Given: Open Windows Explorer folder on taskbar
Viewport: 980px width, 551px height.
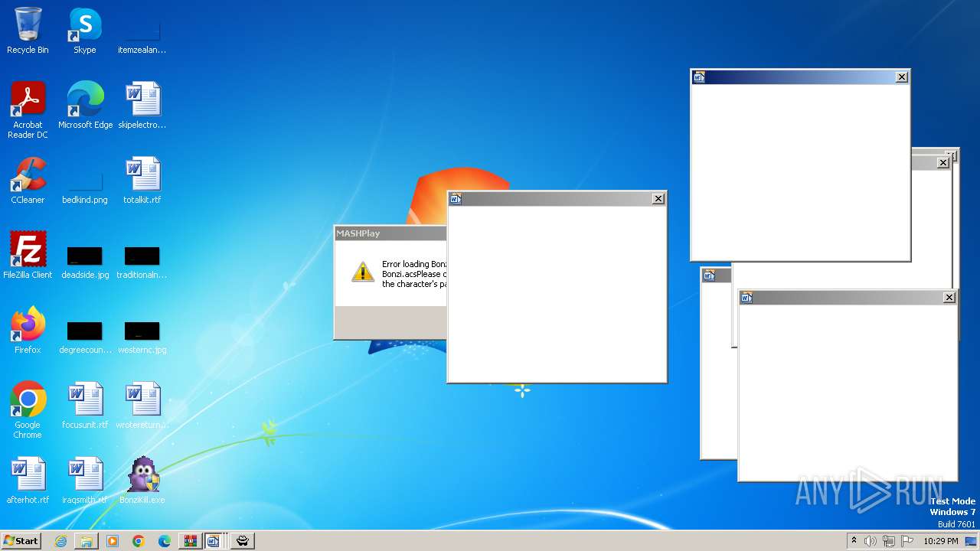Looking at the screenshot, I should (x=87, y=541).
